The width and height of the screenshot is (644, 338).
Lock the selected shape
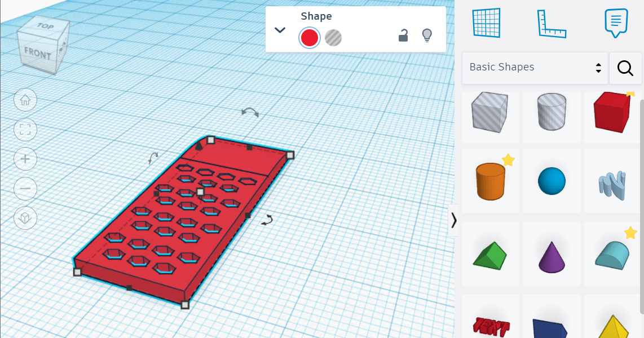click(403, 35)
